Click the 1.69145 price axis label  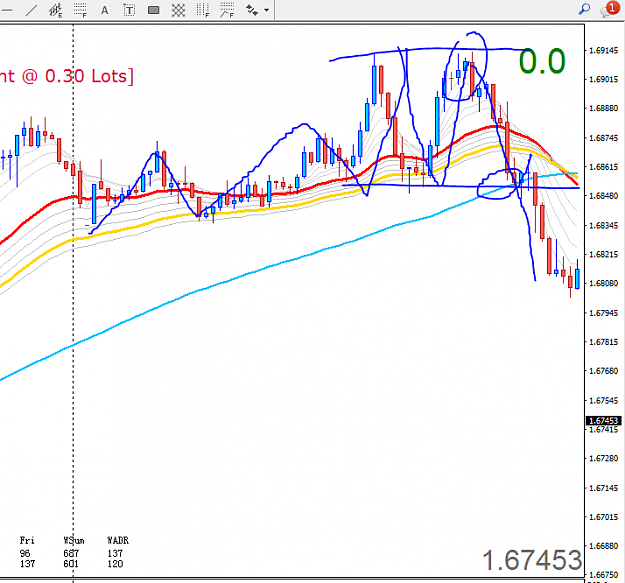pos(603,50)
